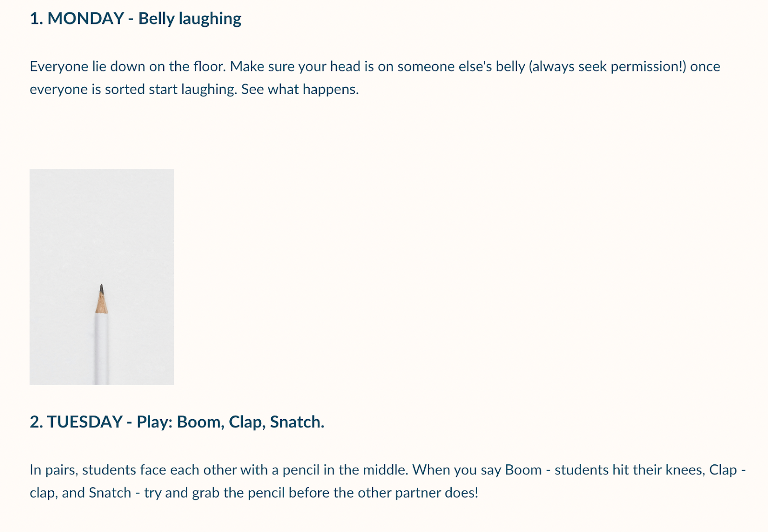Click the words 'everyone is sorted start laughing'
The width and height of the screenshot is (768, 532).
tap(132, 89)
